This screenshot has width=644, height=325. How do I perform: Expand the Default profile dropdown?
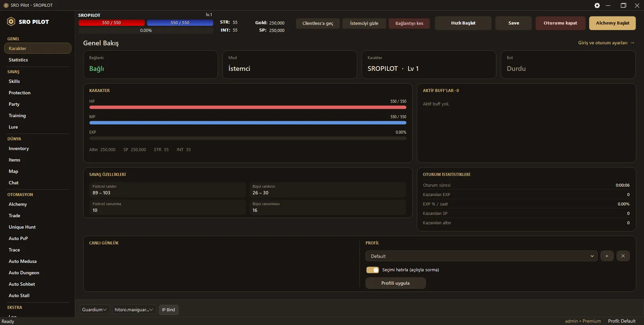click(x=481, y=256)
